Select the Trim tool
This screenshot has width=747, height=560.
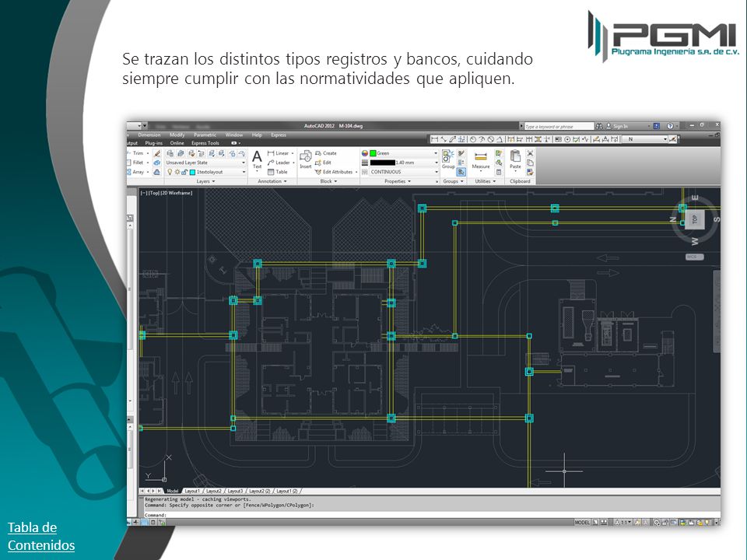[x=137, y=153]
